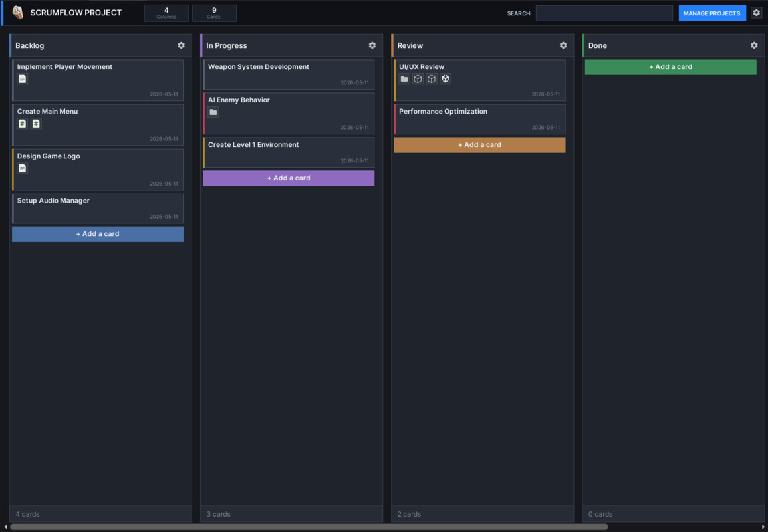Image resolution: width=768 pixels, height=532 pixels.
Task: Open the global settings gear beside Manage Projects
Action: coord(756,13)
